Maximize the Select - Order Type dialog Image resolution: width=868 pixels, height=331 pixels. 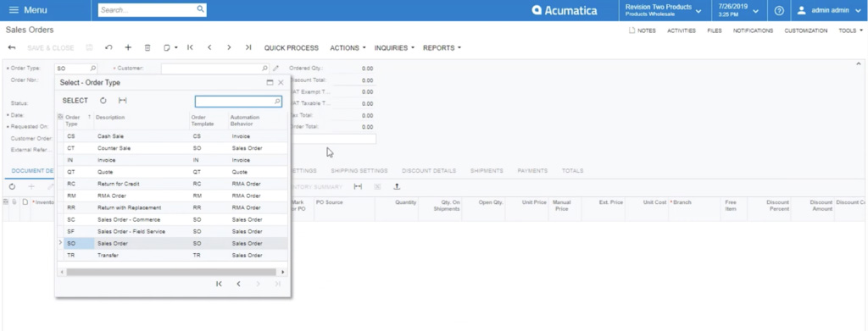(x=270, y=82)
